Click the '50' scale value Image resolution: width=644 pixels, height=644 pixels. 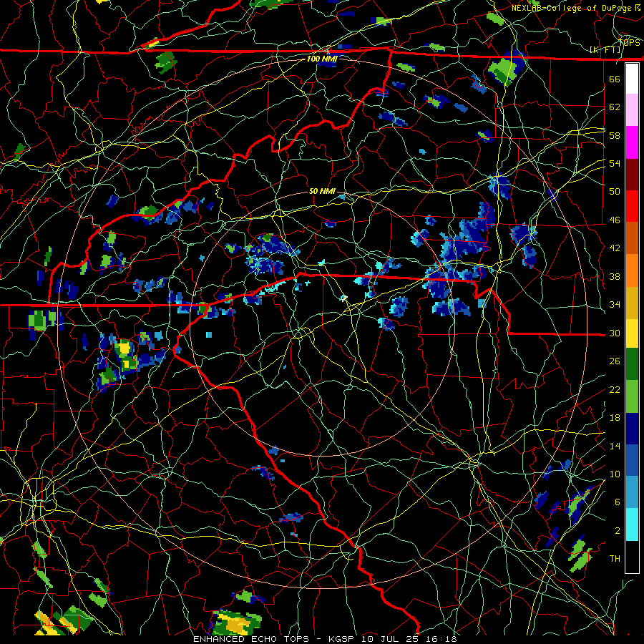pyautogui.click(x=615, y=192)
